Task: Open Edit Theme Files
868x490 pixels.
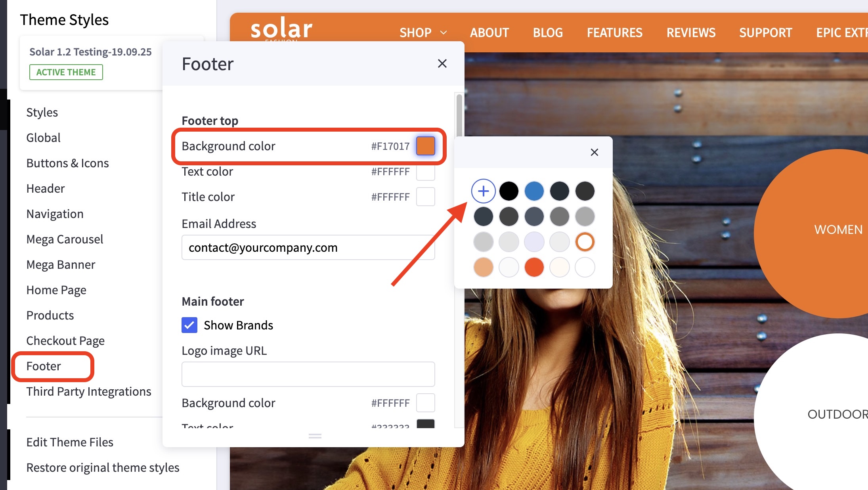Action: 70,442
